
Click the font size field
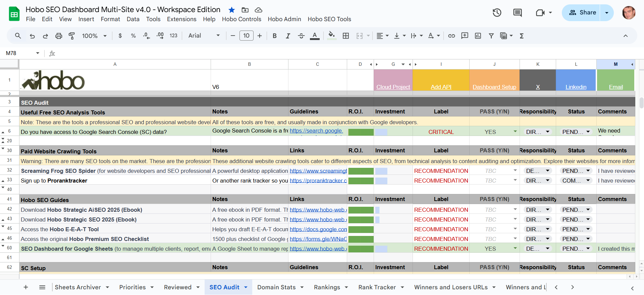(x=246, y=36)
